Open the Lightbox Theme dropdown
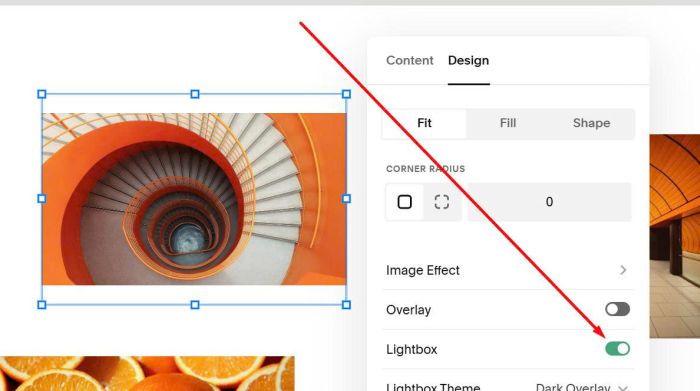Viewport: 700px width, 391px height. click(581, 387)
